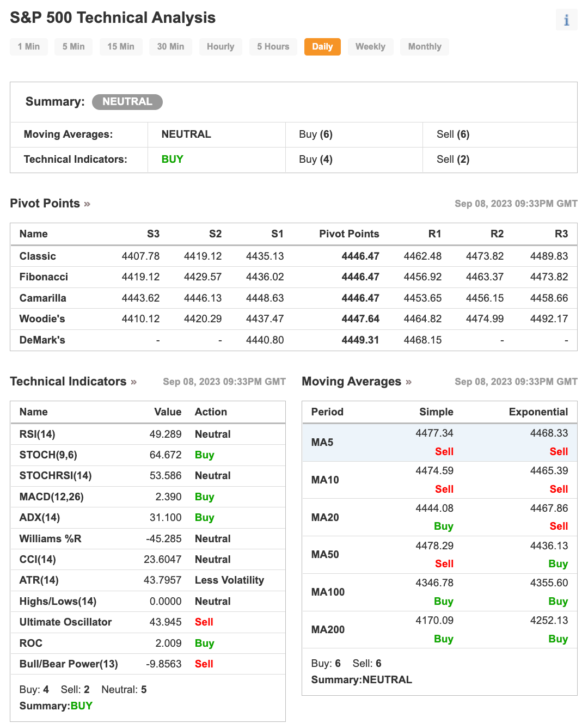Screen dimensions: 588x723
Task: Open the info icon beside the title
Action: (566, 20)
